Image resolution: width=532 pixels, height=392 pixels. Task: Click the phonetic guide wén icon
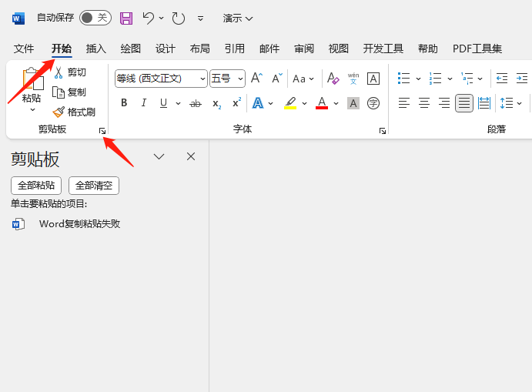tap(353, 79)
